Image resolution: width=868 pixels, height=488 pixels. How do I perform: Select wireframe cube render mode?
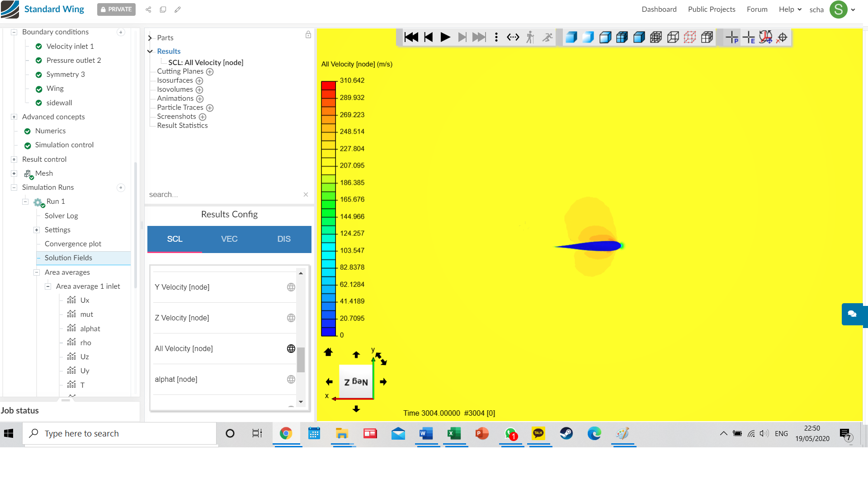pyautogui.click(x=673, y=38)
